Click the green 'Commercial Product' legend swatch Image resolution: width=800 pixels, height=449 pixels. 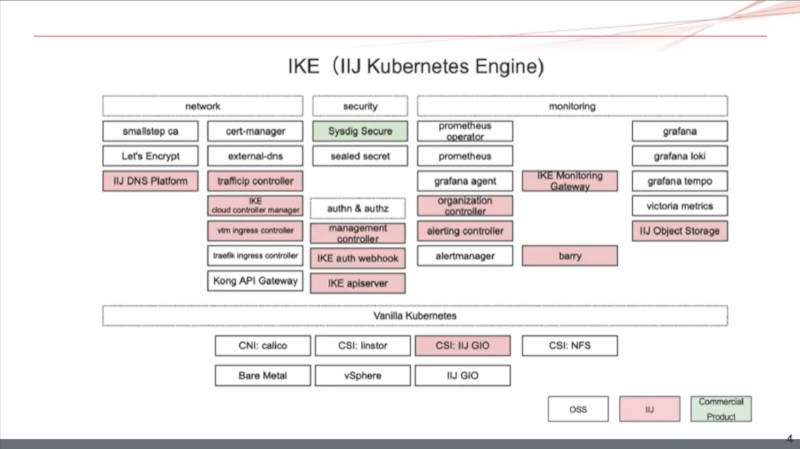click(721, 409)
